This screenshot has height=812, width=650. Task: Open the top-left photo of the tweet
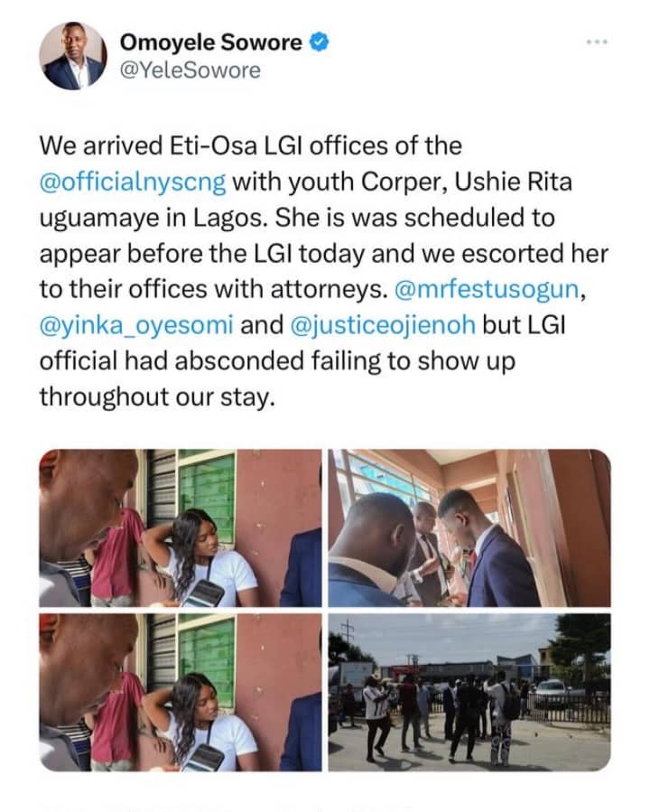point(181,527)
